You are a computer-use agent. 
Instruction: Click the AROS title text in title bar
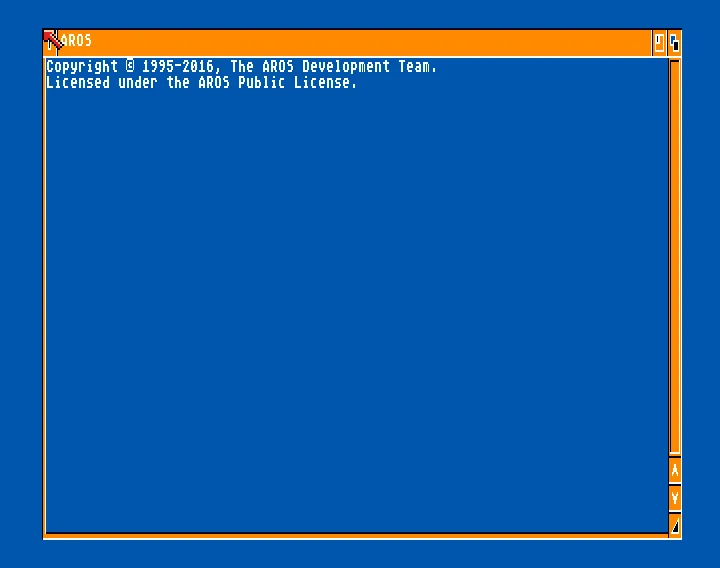pyautogui.click(x=76, y=41)
